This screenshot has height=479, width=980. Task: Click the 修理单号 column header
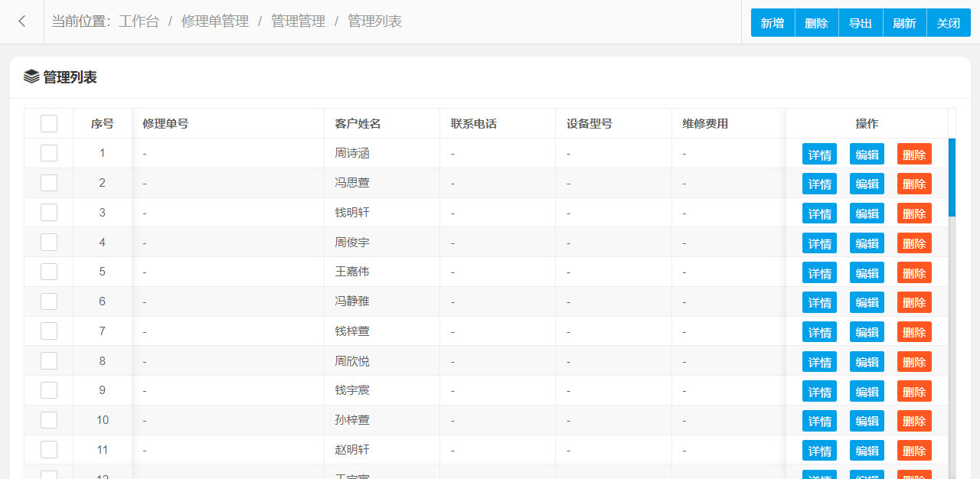[x=165, y=123]
